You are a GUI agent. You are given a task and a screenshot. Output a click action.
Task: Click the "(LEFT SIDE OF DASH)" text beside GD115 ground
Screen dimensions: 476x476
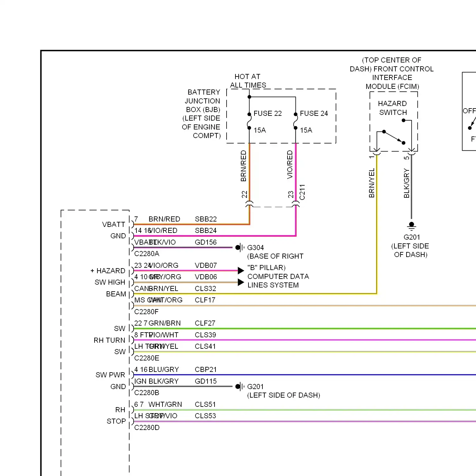[283, 395]
